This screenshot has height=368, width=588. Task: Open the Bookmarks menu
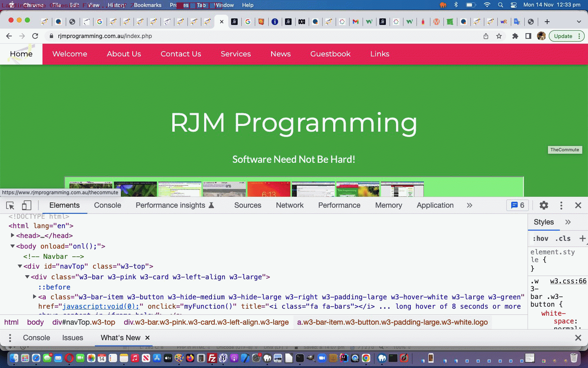147,5
